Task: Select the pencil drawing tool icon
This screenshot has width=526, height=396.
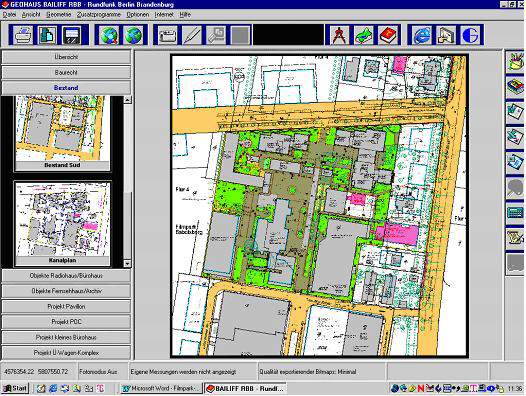Action: (x=192, y=35)
